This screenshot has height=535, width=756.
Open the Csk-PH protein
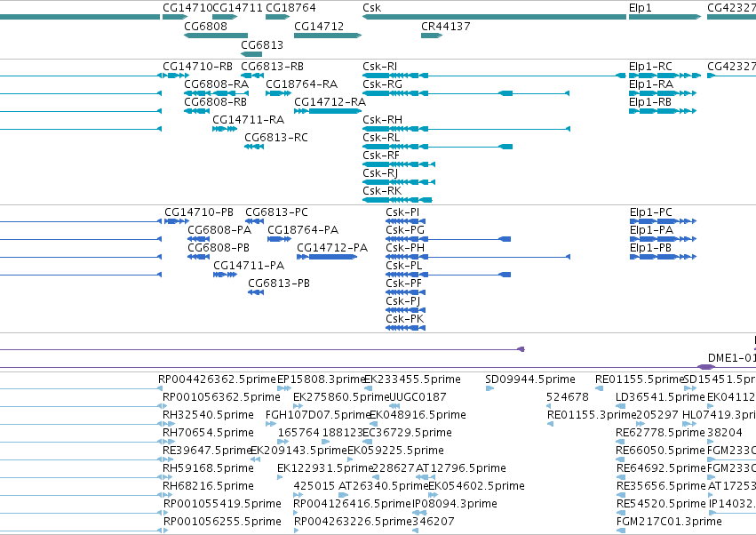(x=478, y=257)
